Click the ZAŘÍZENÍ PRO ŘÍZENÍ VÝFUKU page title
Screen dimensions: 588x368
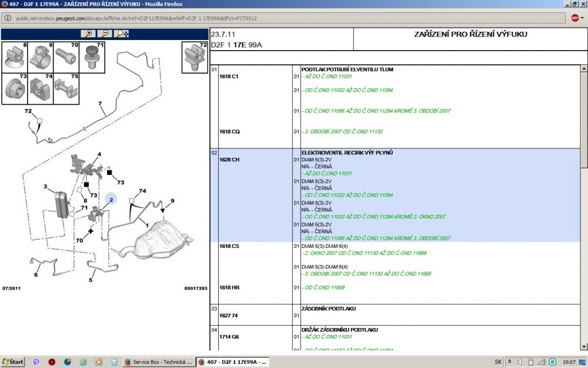tap(470, 34)
